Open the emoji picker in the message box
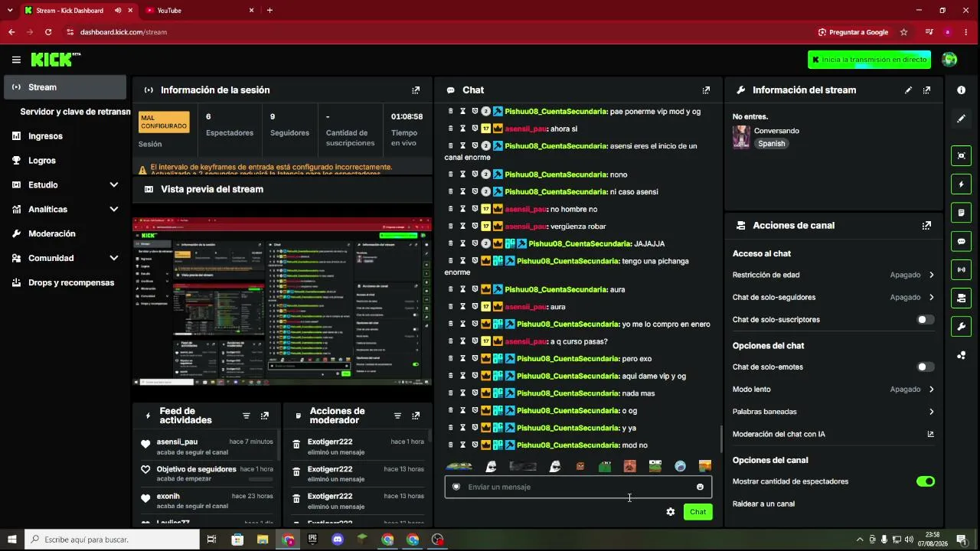 tap(700, 487)
